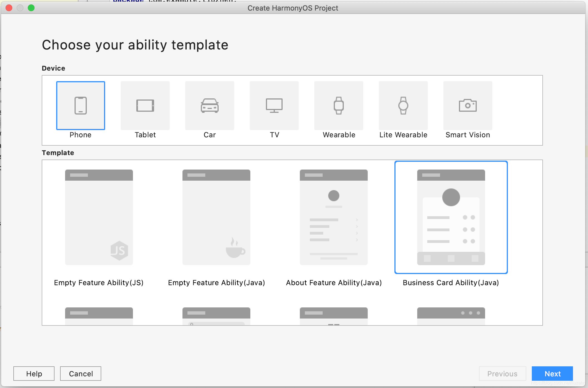
Task: Choose the Tablet device icon
Action: (145, 106)
